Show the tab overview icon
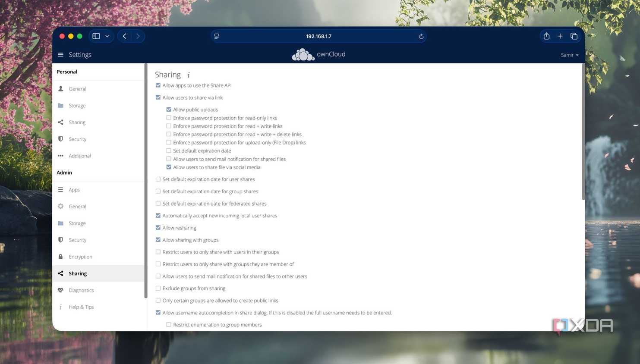The height and width of the screenshot is (364, 640). pos(574,36)
